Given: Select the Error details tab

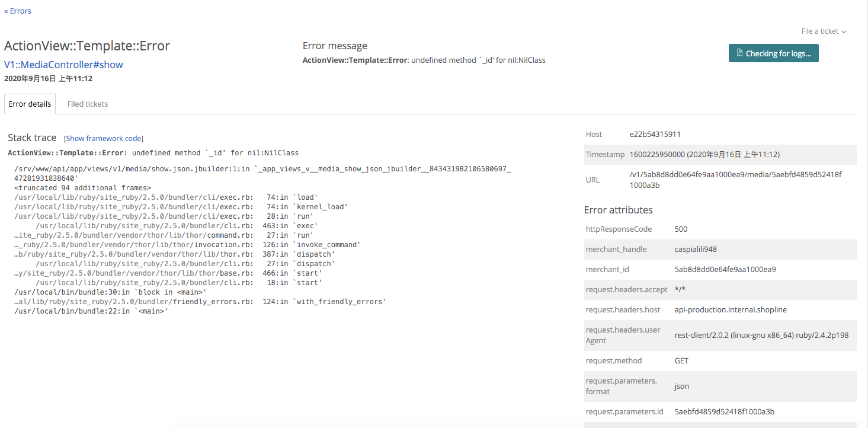Looking at the screenshot, I should click(x=30, y=104).
